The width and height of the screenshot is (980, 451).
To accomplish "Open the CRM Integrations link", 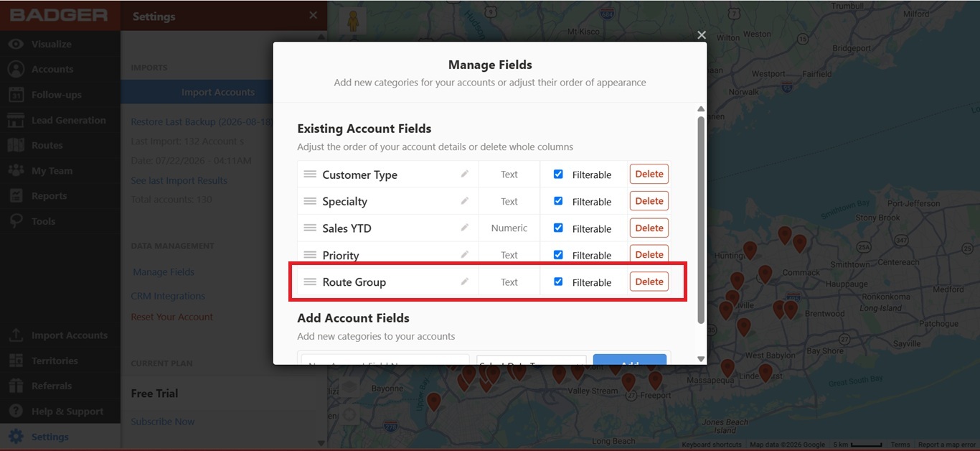I will pos(168,296).
